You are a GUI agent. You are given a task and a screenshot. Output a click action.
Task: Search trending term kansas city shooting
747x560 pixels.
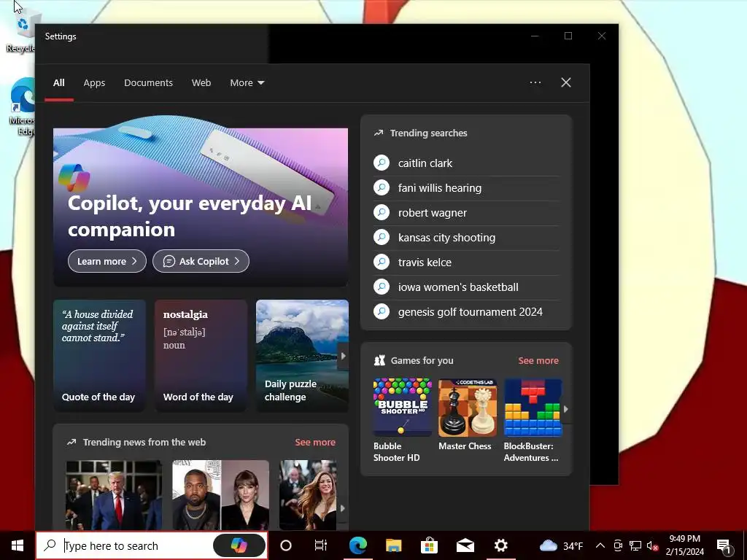[446, 238]
